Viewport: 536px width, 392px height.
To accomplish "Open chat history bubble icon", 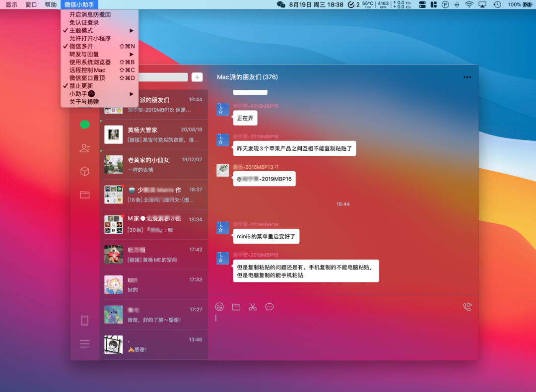I will tap(269, 307).
